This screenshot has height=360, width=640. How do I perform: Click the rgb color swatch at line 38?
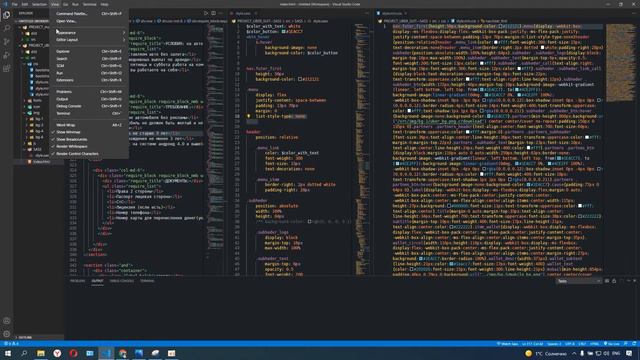309,222
